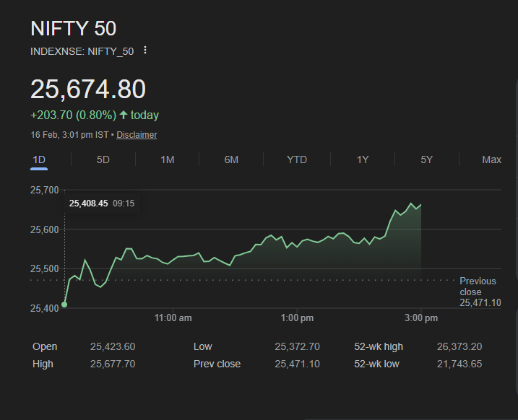Click the INDEXNSE: NIFTY_50 ticker text
The width and height of the screenshot is (518, 420).
point(82,51)
